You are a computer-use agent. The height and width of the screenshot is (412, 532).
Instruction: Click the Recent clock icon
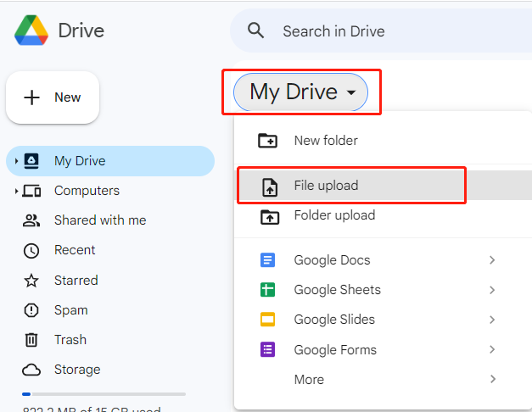coord(31,251)
